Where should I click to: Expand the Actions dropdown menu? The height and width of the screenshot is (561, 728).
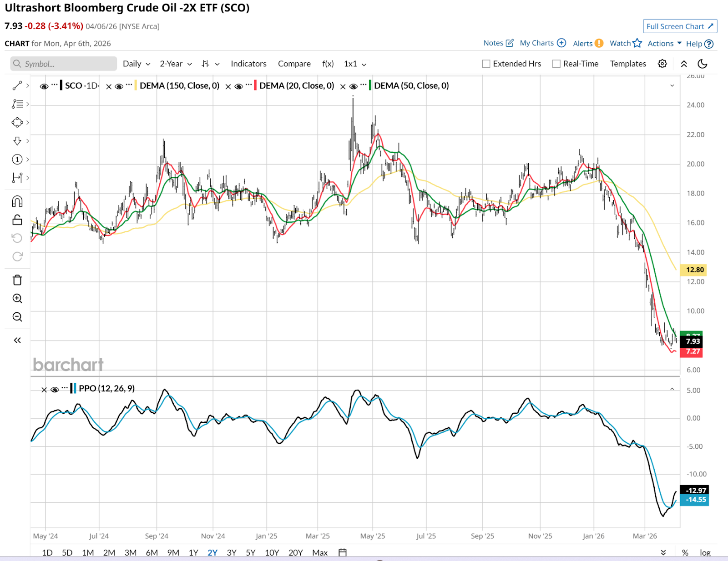tap(664, 43)
